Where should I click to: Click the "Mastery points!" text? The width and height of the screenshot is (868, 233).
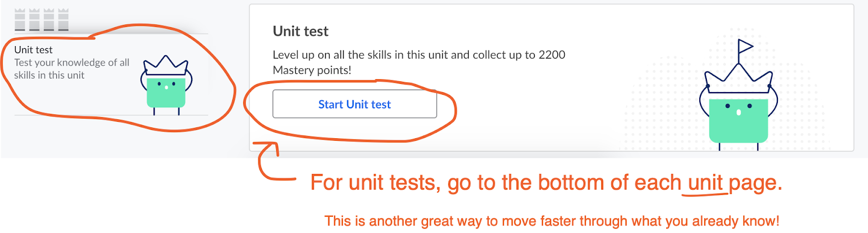pyautogui.click(x=312, y=70)
